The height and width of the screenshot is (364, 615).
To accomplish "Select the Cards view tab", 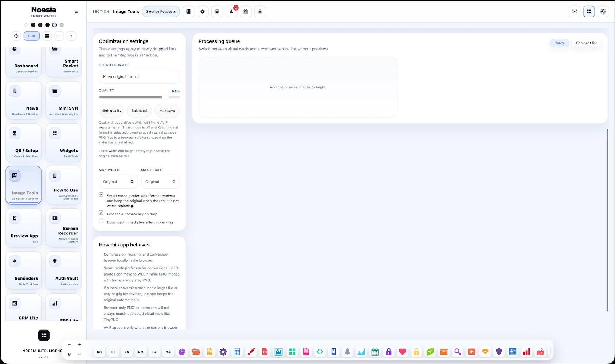I will (x=559, y=43).
